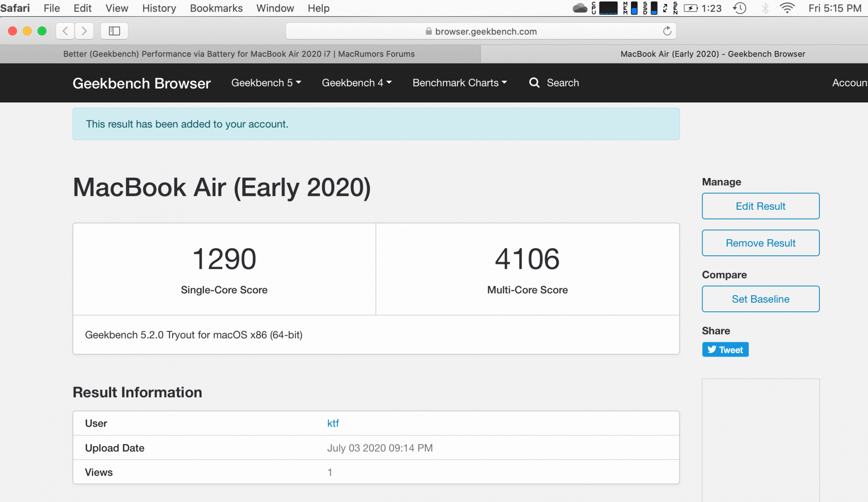Reload the page using the refresh icon
868x502 pixels.
667,31
